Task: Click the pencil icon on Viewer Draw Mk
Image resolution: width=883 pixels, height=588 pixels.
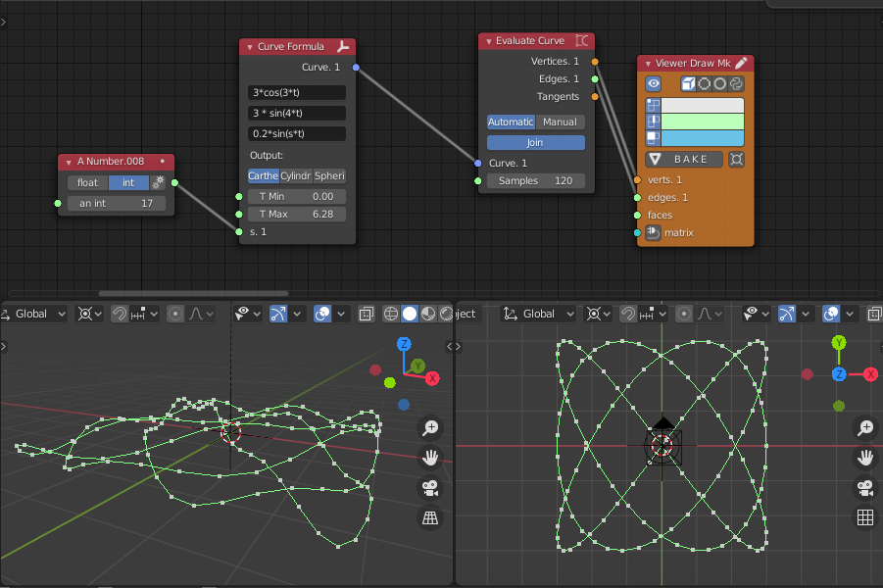Action: pyautogui.click(x=742, y=62)
